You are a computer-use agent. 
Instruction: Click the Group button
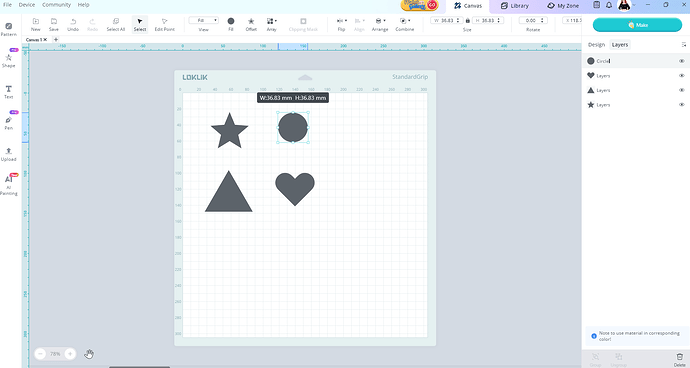pos(595,359)
